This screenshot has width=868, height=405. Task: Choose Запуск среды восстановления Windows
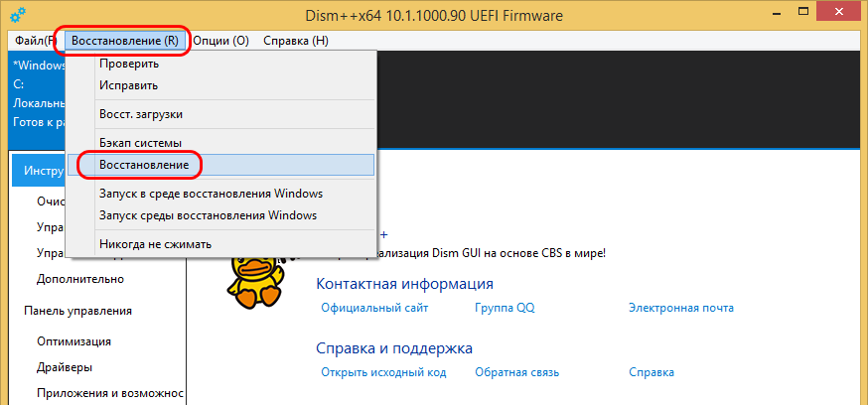208,215
